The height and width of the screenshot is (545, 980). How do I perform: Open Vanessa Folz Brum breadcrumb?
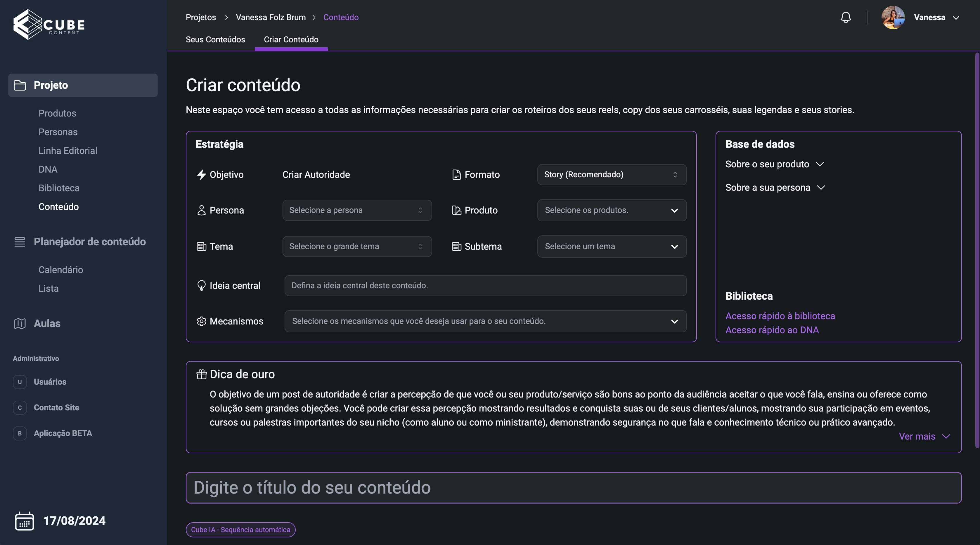(271, 18)
